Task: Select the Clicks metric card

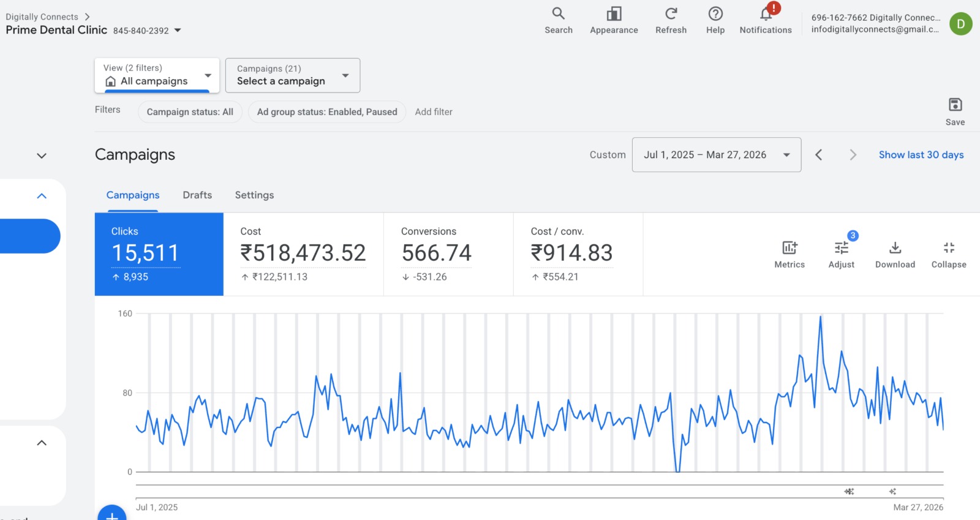Action: (159, 254)
